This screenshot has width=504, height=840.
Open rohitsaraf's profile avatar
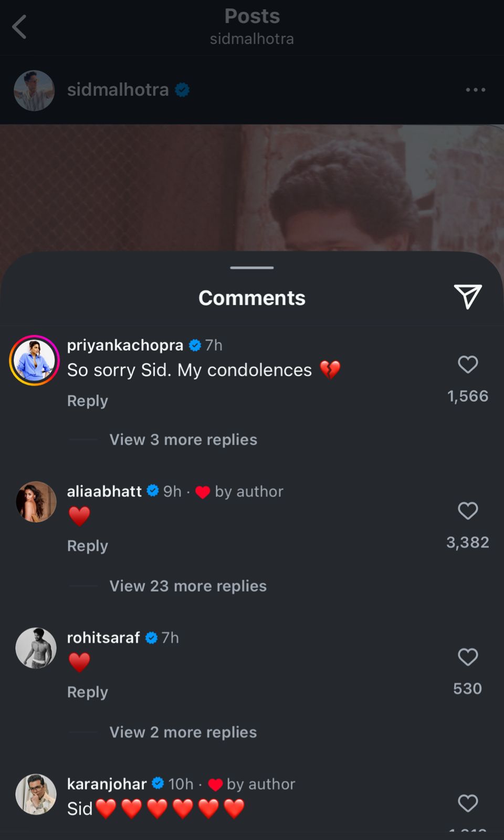pyautogui.click(x=36, y=648)
